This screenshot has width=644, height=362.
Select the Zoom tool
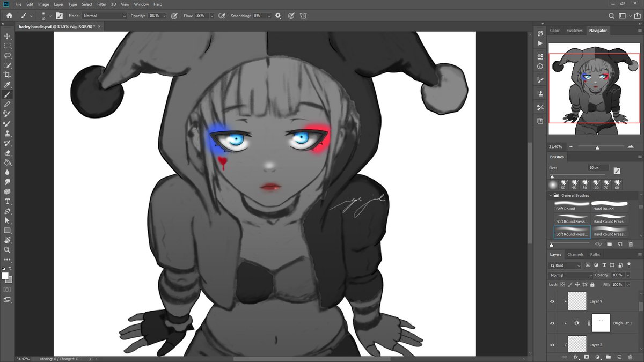8,249
